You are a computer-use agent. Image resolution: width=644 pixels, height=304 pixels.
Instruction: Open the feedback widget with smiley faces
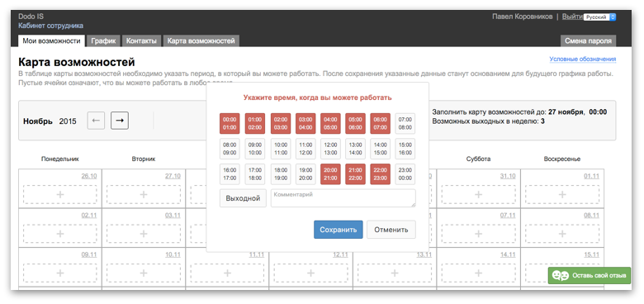[589, 275]
